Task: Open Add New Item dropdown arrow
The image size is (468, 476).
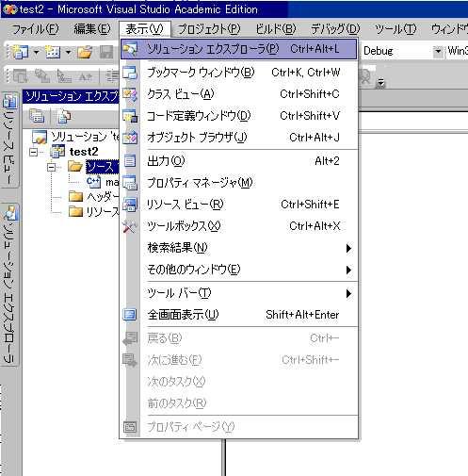Action: tap(68, 52)
